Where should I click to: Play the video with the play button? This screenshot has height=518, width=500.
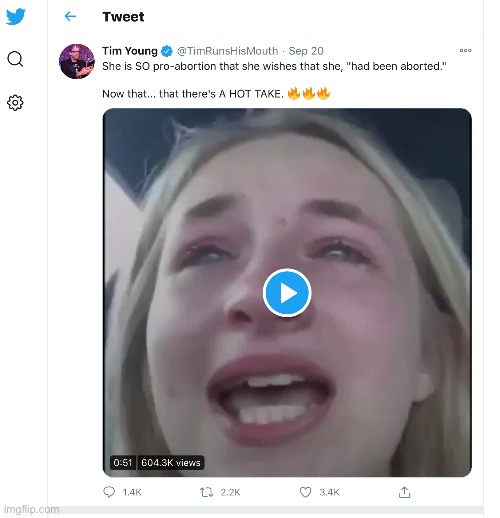pyautogui.click(x=287, y=293)
